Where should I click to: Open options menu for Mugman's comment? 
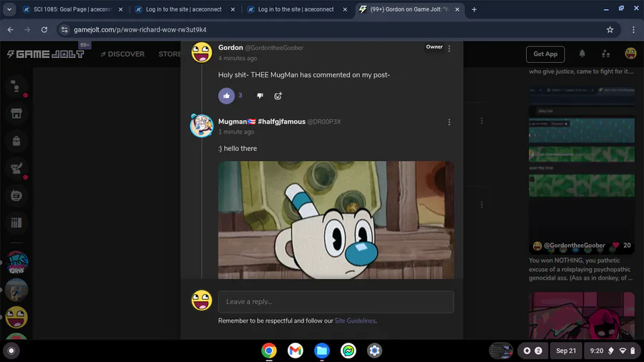[x=449, y=122]
